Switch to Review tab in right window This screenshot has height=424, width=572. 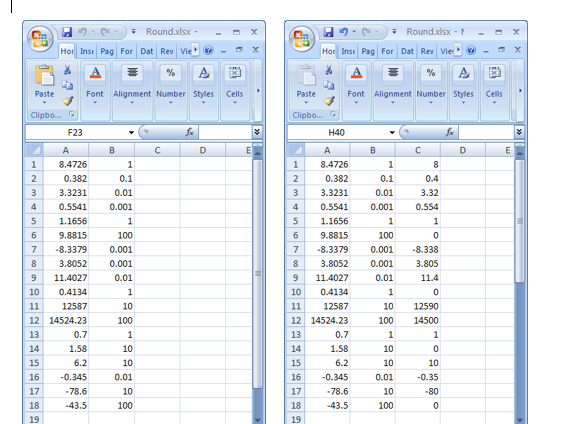pyautogui.click(x=427, y=51)
